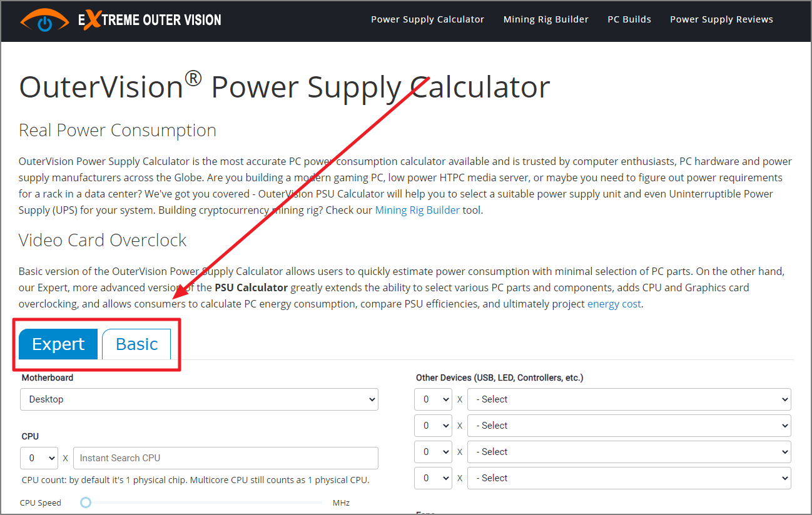This screenshot has height=515, width=812.
Task: Follow the Mining Rig Builder text link
Action: (417, 210)
